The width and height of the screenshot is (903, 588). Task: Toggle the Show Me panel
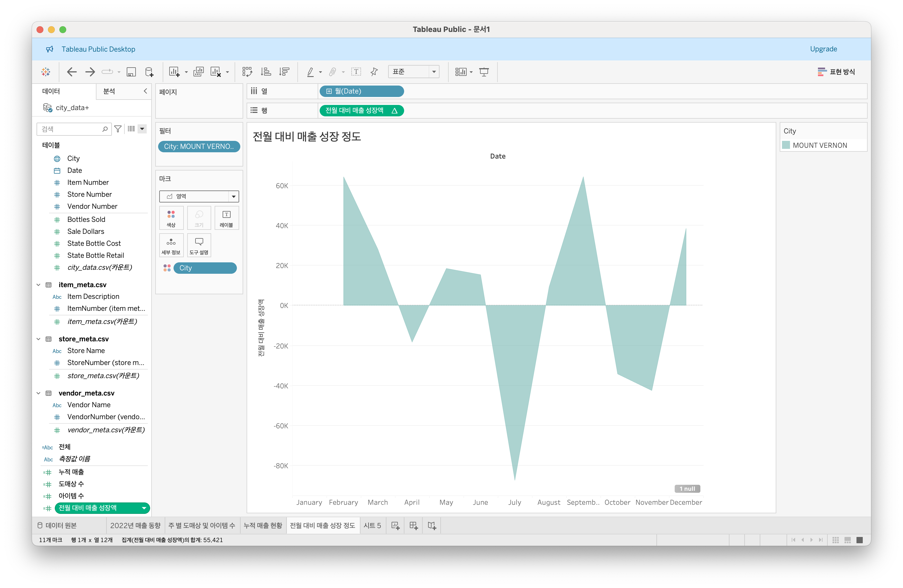tap(836, 72)
